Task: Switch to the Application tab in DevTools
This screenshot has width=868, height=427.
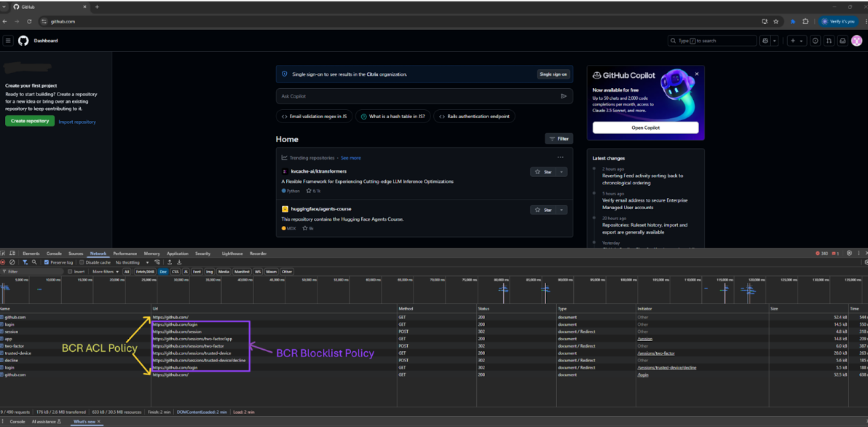Action: pyautogui.click(x=177, y=254)
